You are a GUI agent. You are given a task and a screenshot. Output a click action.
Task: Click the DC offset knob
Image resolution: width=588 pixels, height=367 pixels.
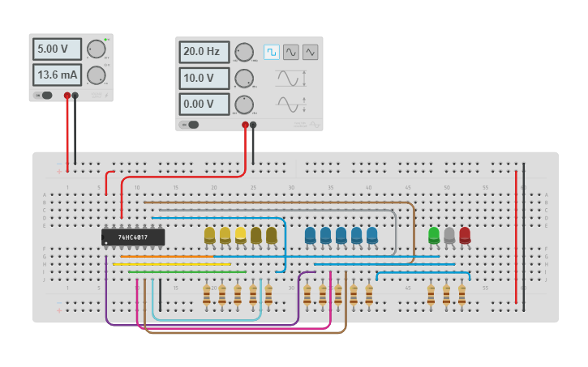click(x=243, y=105)
